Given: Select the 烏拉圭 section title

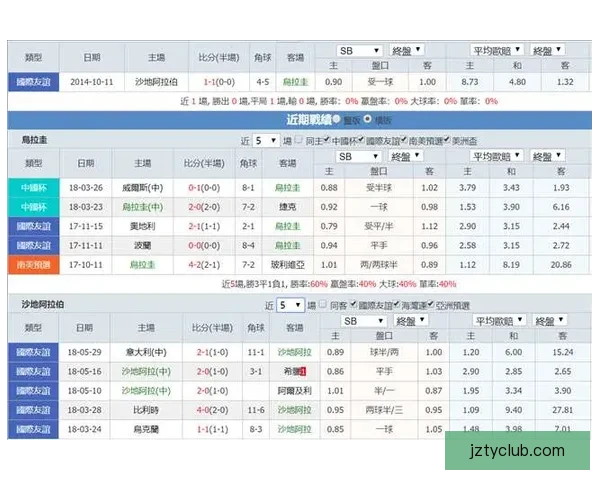Looking at the screenshot, I should [x=34, y=140].
